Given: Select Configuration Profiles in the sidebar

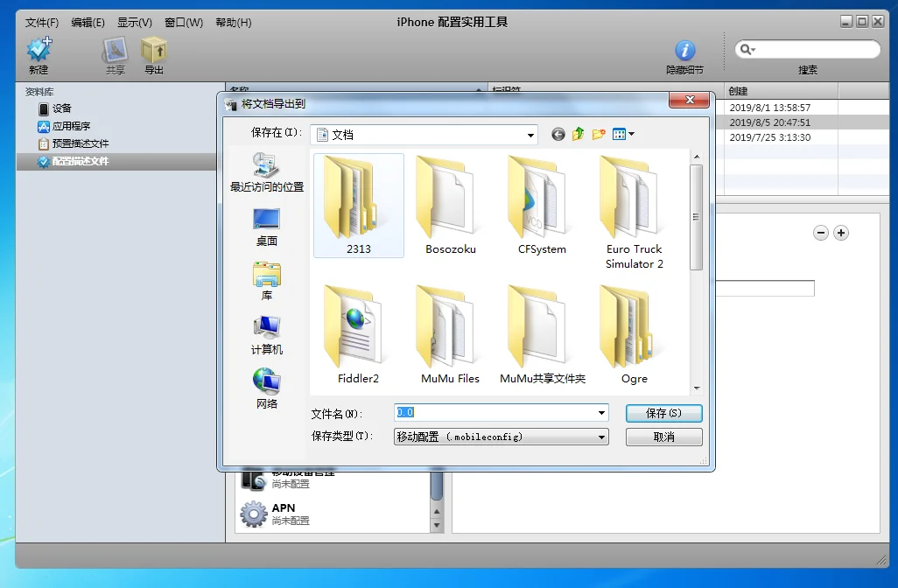Looking at the screenshot, I should point(74,162).
